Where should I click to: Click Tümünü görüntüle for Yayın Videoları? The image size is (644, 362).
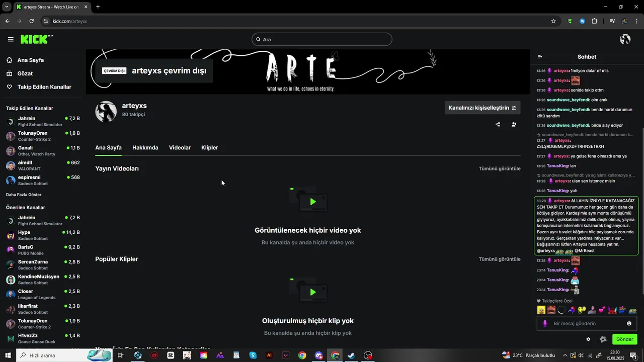coord(500,168)
